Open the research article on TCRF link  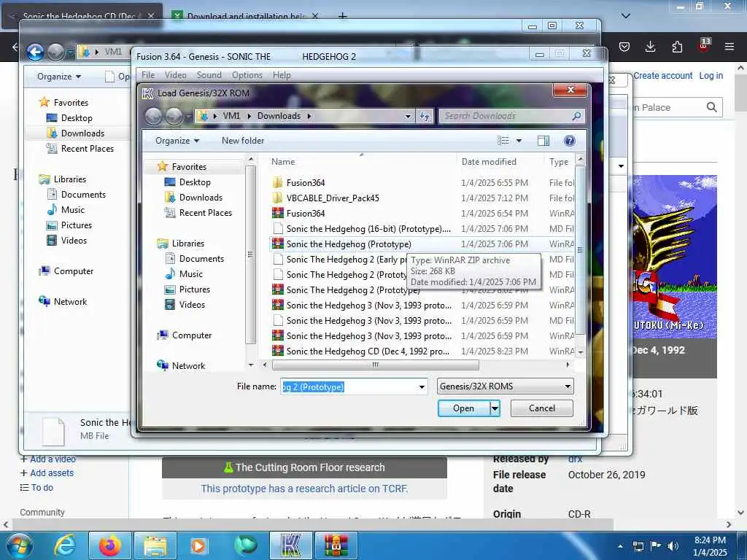304,489
